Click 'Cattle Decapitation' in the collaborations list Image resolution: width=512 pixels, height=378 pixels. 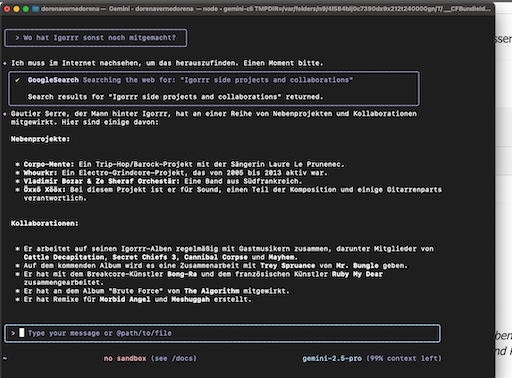[x=64, y=257]
